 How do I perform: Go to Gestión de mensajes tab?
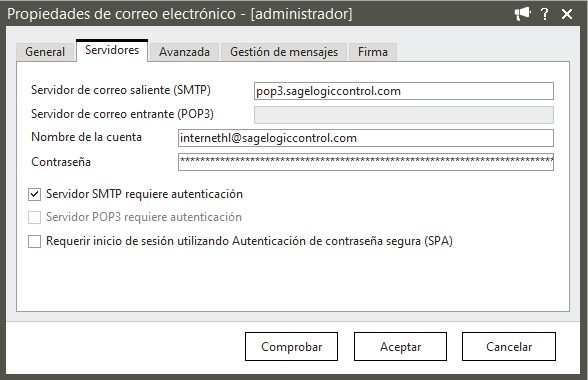click(284, 51)
